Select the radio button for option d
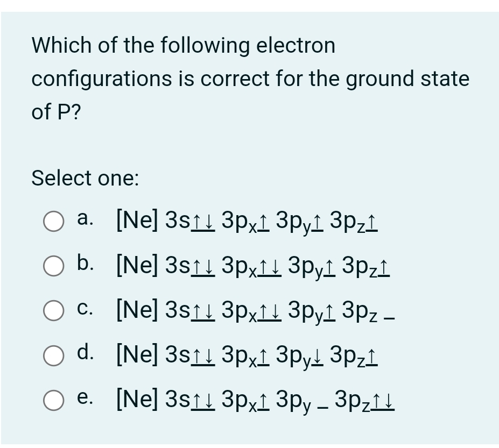The height and width of the screenshot is (448, 499). [53, 355]
